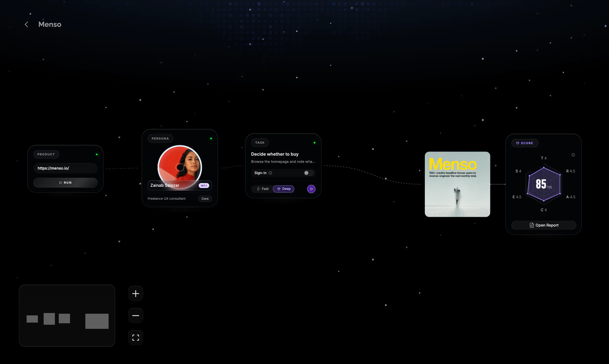Click the Menso result thumbnail image
609x364 pixels.
(457, 184)
